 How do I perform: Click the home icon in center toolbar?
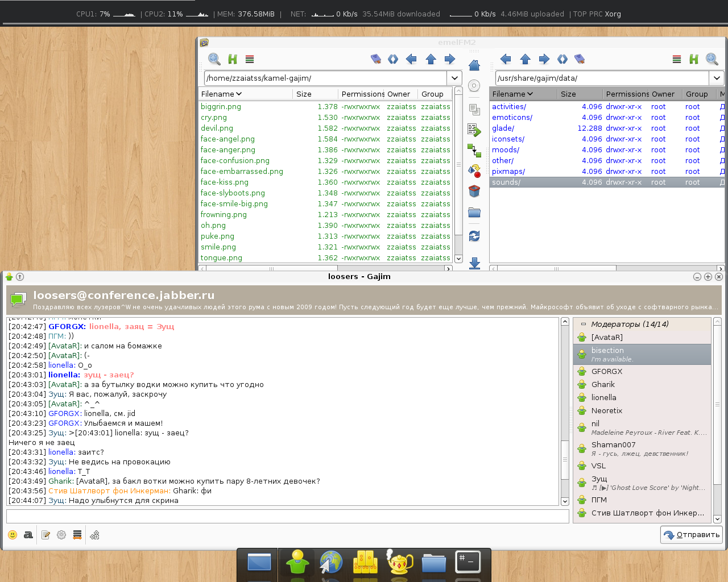pos(474,66)
